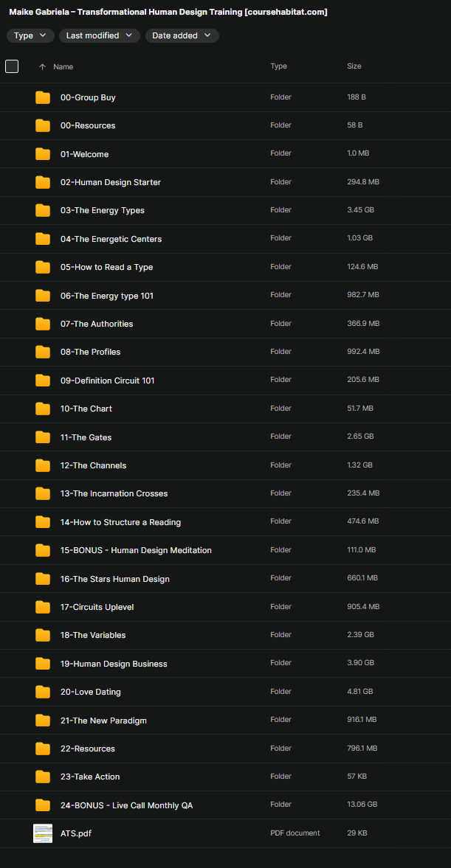Open the 20-Love Dating folder name
The image size is (451, 868).
pyautogui.click(x=90, y=692)
